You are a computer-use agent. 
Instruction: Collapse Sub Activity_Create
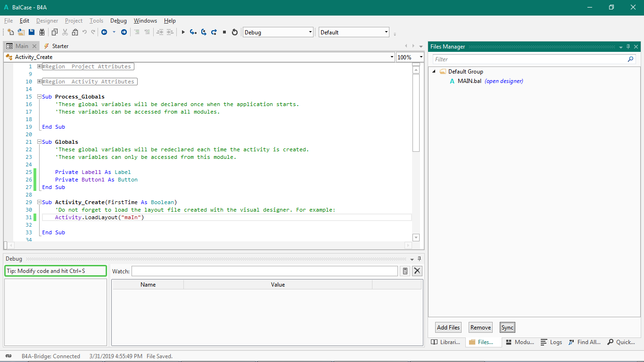[x=40, y=202]
